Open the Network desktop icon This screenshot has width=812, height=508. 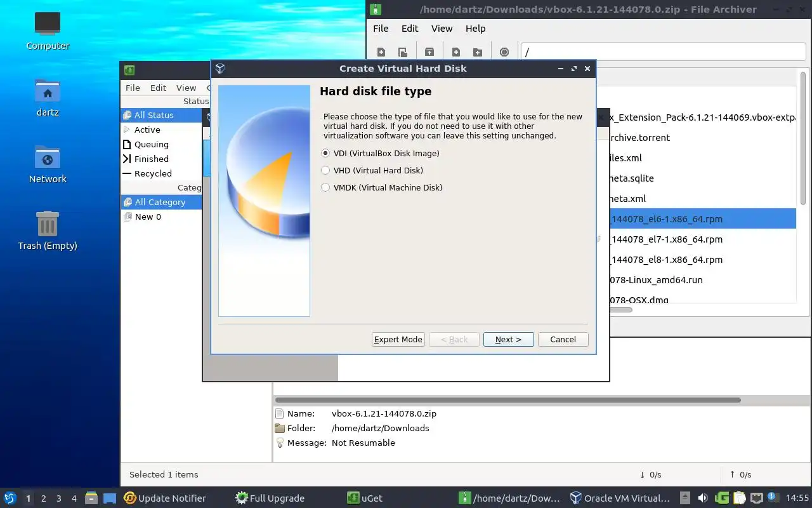(x=48, y=164)
